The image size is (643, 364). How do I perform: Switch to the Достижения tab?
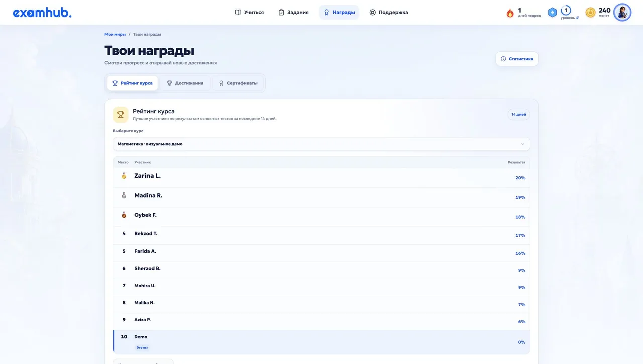point(185,83)
